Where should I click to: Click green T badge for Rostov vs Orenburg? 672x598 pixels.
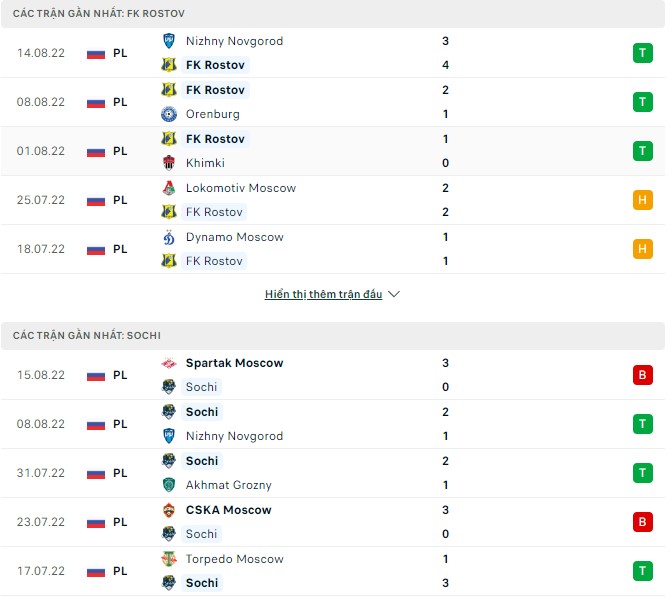point(642,102)
